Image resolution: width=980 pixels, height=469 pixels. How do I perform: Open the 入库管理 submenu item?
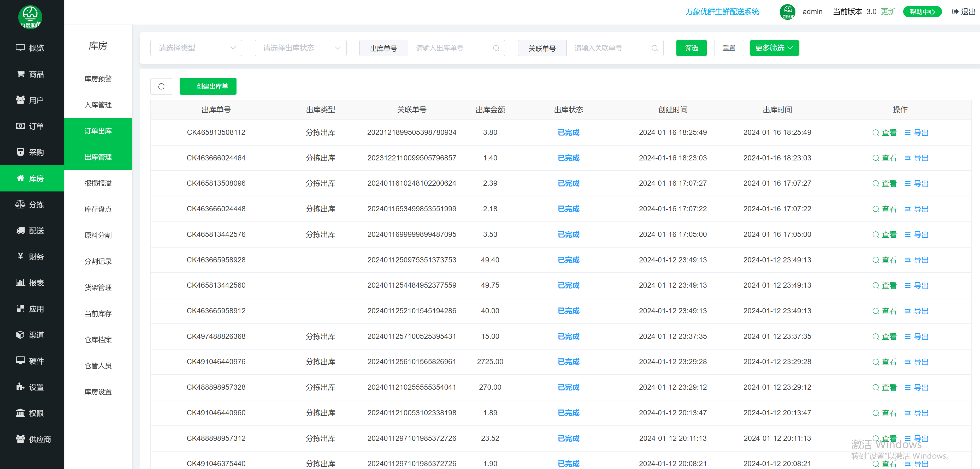pos(98,105)
